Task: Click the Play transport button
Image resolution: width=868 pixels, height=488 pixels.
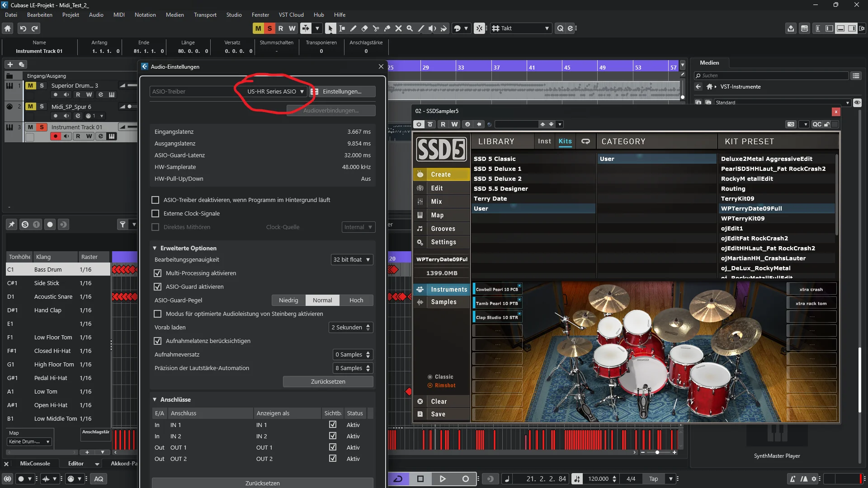Action: tap(443, 479)
